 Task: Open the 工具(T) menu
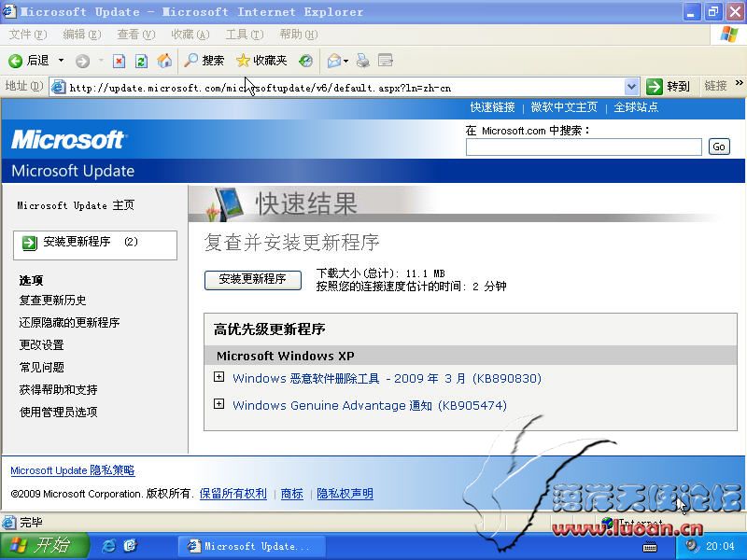(x=245, y=35)
